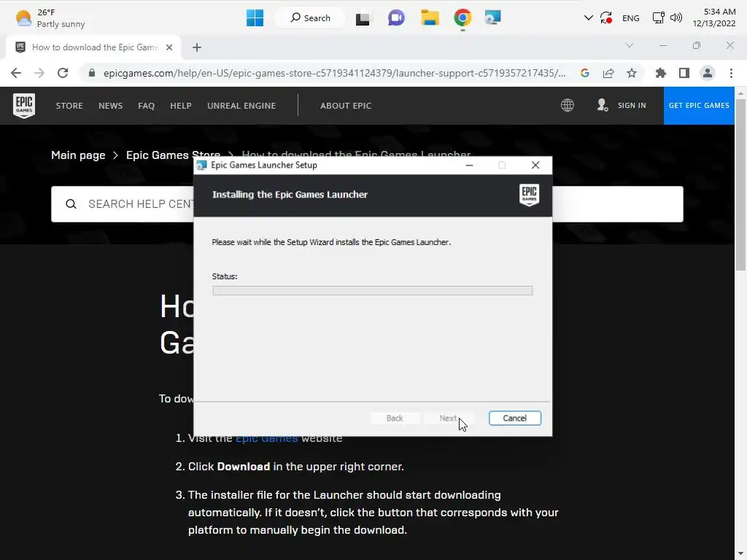Click the epicgames.com address bar
Image resolution: width=747 pixels, height=560 pixels.
click(334, 74)
